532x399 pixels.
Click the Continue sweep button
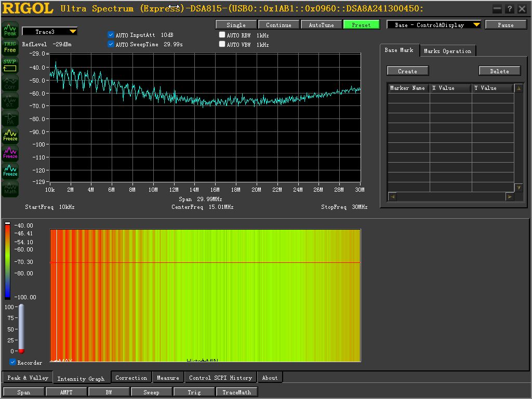(278, 25)
